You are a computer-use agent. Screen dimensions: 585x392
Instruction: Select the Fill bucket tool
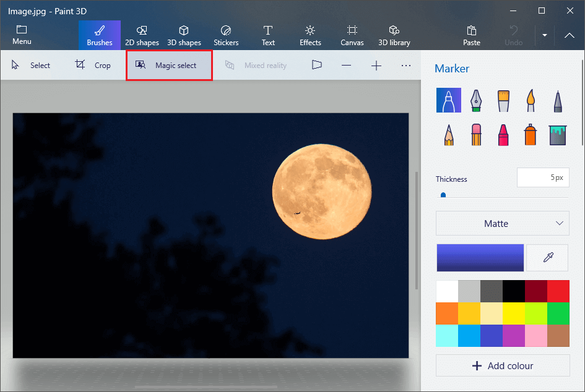point(558,134)
